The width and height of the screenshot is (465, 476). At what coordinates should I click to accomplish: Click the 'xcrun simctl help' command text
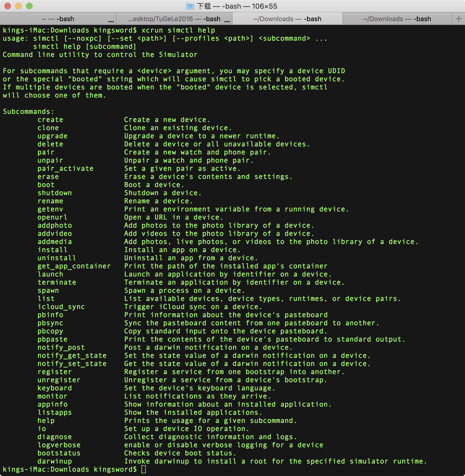178,30
